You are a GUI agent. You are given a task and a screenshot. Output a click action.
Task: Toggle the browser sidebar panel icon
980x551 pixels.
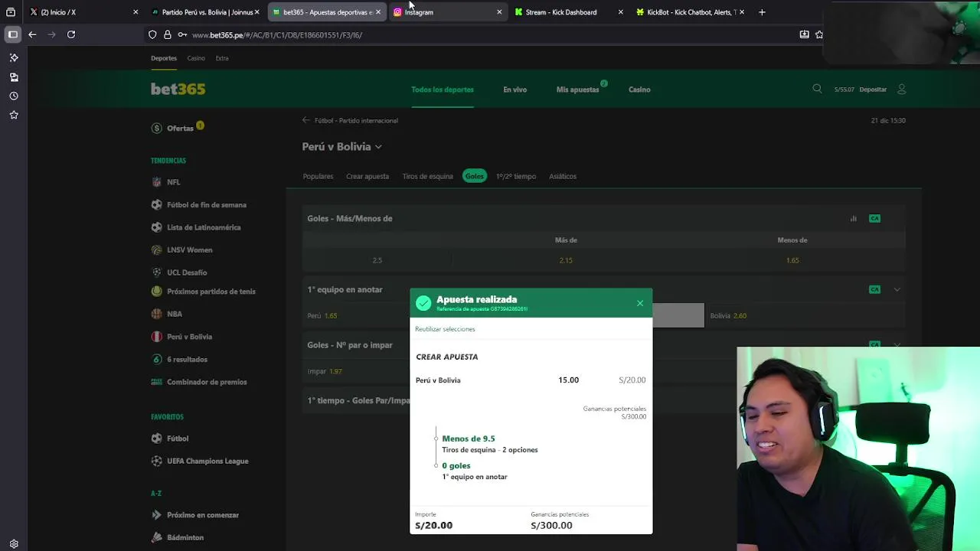click(13, 34)
